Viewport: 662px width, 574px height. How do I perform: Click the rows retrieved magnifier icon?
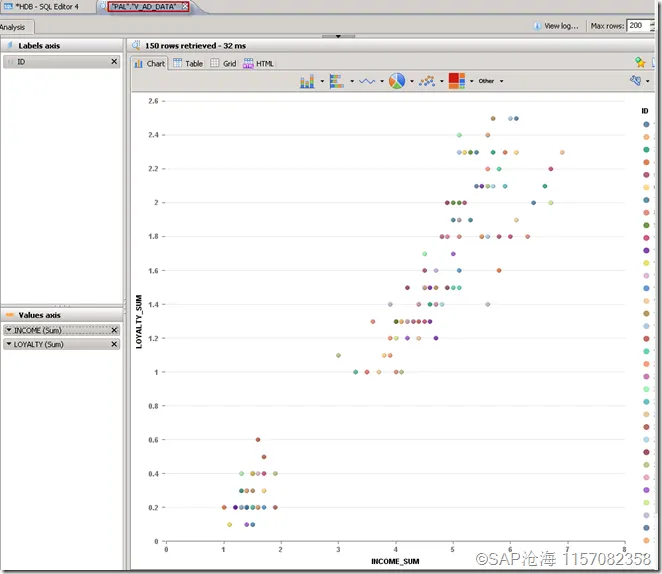136,45
